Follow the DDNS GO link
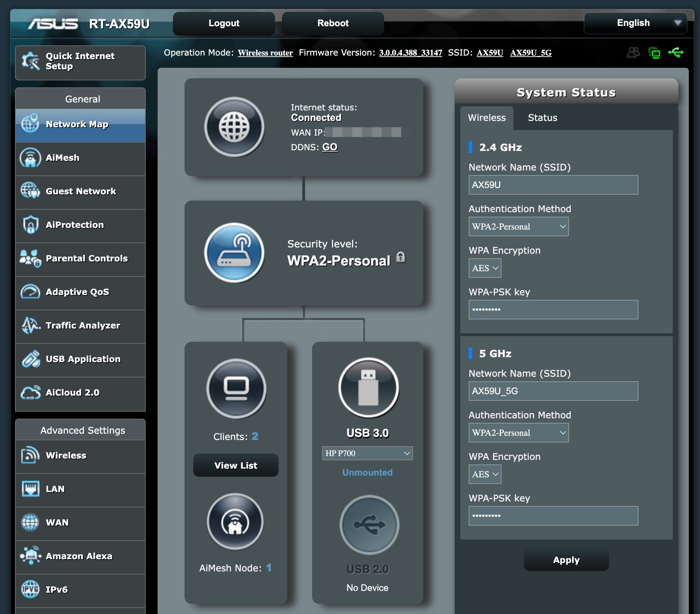Viewport: 700px width, 614px height. point(330,147)
